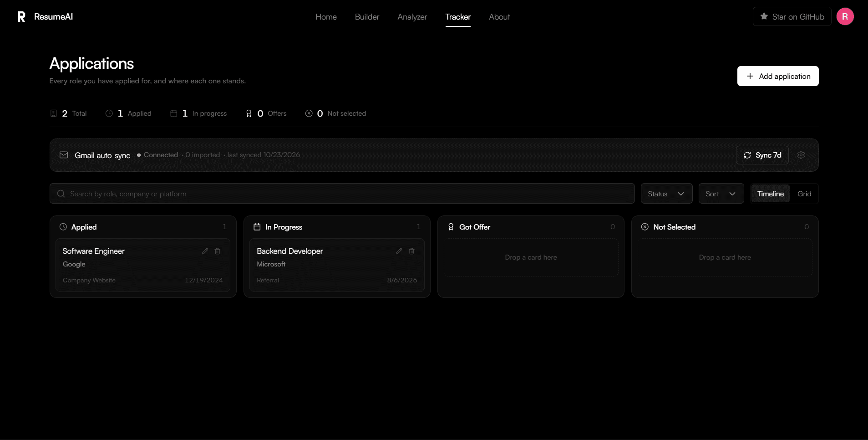Viewport: 868px width, 440px height.
Task: Click the clock icon in Applied column header
Action: pyautogui.click(x=63, y=227)
